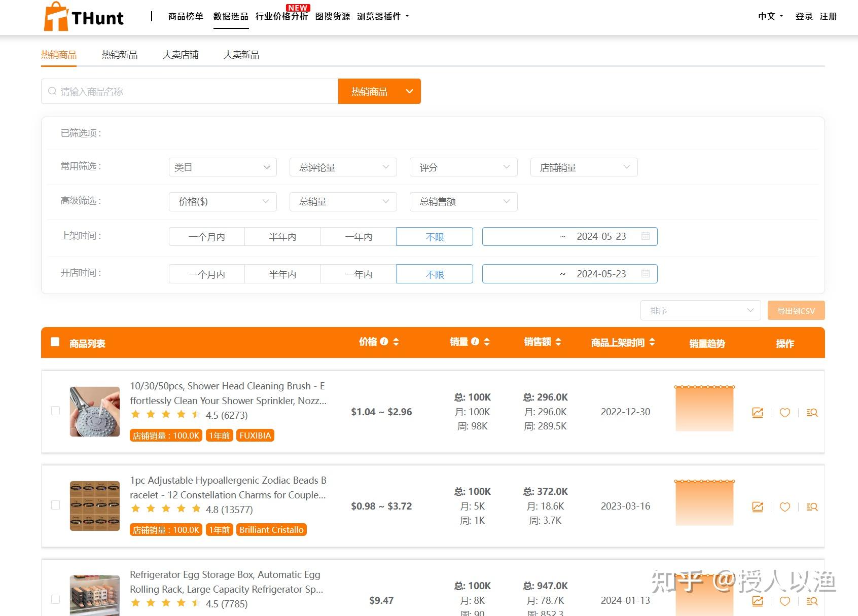Toggle the select-all checkbox in the product list header
This screenshot has width=858, height=616.
55,342
